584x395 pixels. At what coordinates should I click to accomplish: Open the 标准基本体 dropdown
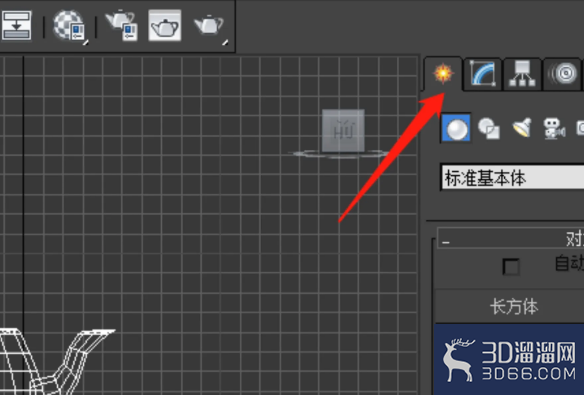tap(512, 178)
